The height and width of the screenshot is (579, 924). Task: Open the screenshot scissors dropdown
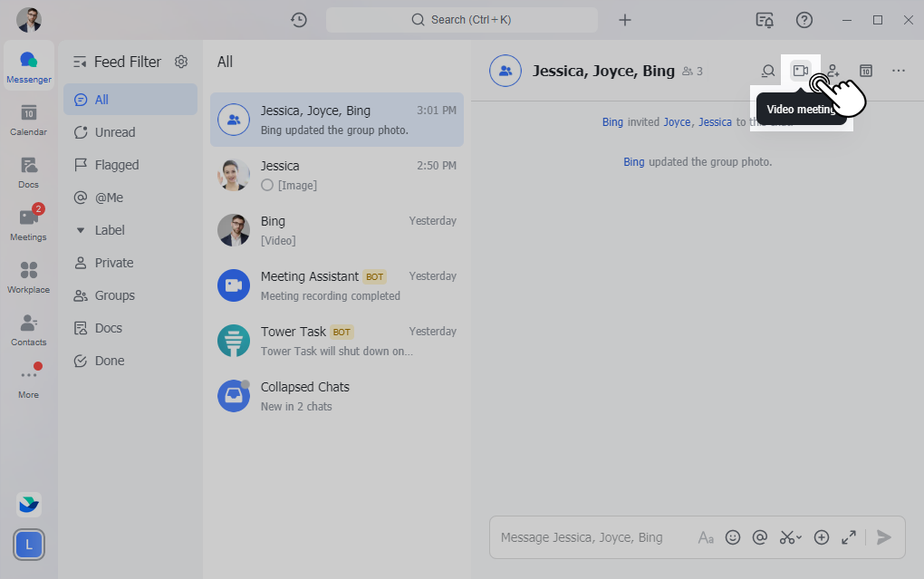pyautogui.click(x=791, y=537)
